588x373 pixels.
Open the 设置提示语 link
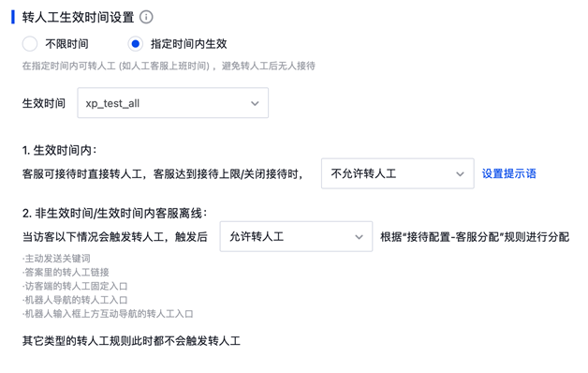[508, 173]
